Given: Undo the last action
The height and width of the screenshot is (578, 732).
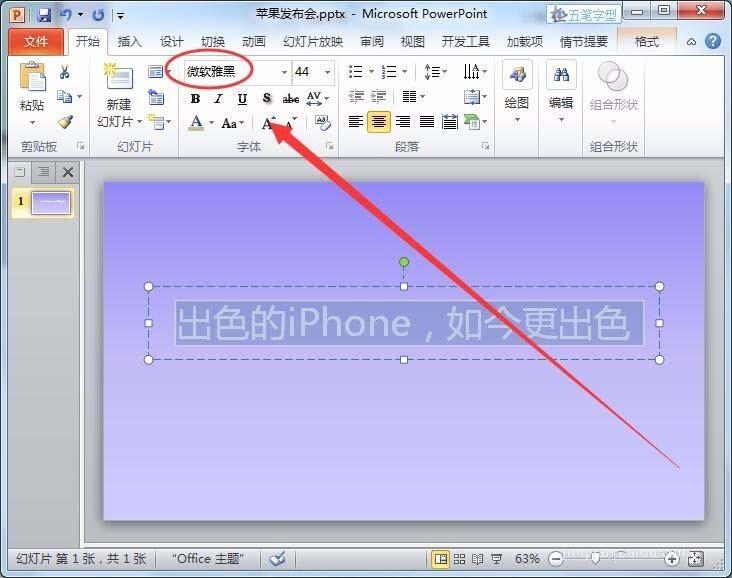Looking at the screenshot, I should pos(65,15).
